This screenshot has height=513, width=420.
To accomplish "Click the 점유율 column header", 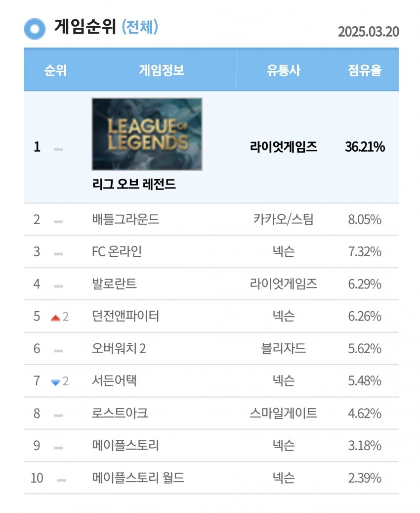I will click(x=365, y=70).
